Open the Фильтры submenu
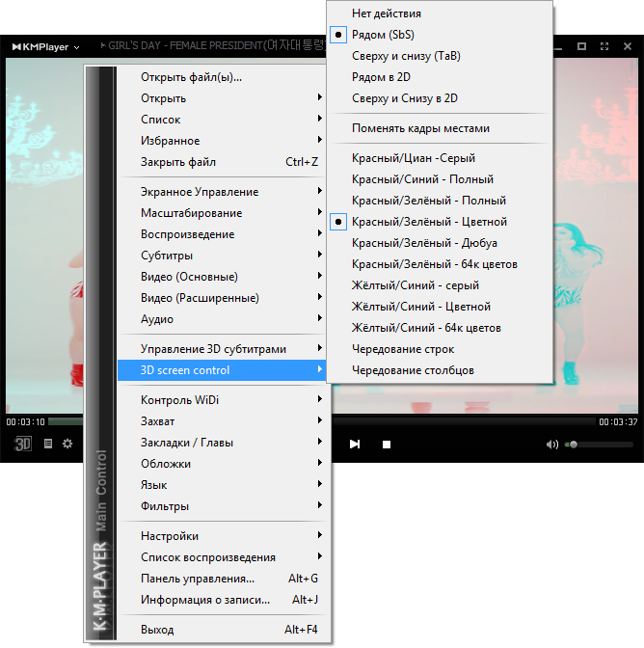The image size is (644, 648). click(223, 506)
